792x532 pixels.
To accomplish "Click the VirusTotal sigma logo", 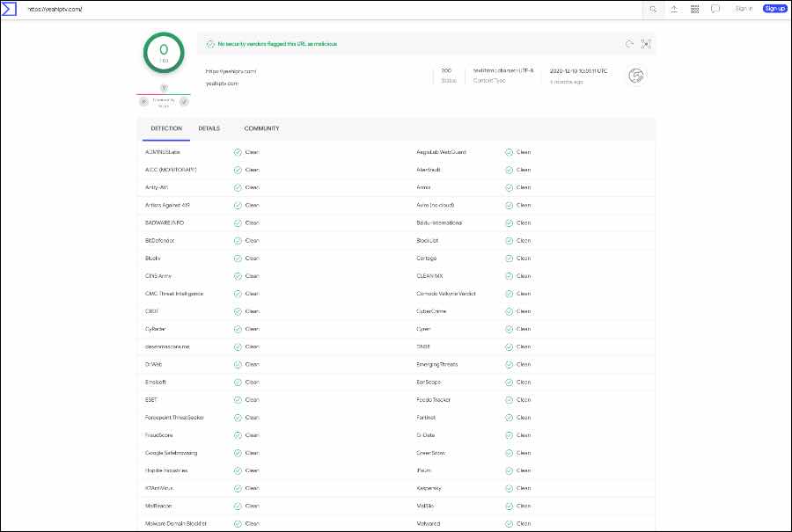I will (x=9, y=9).
